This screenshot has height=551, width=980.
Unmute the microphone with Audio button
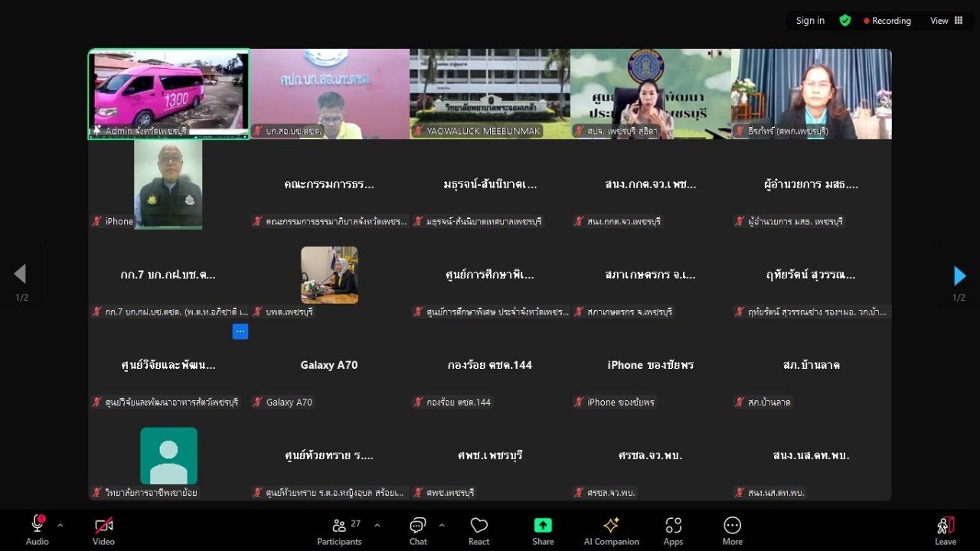37,526
